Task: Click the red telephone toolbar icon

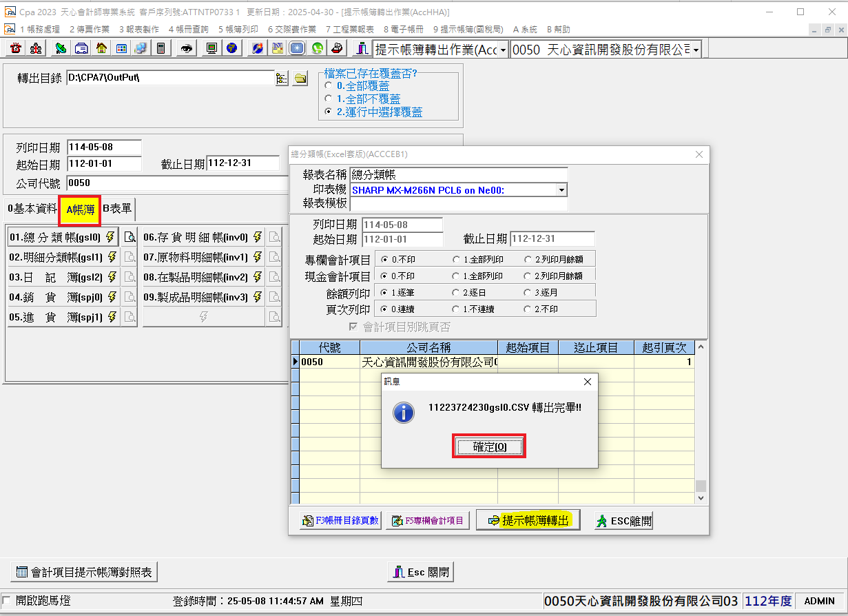Action: click(x=15, y=48)
